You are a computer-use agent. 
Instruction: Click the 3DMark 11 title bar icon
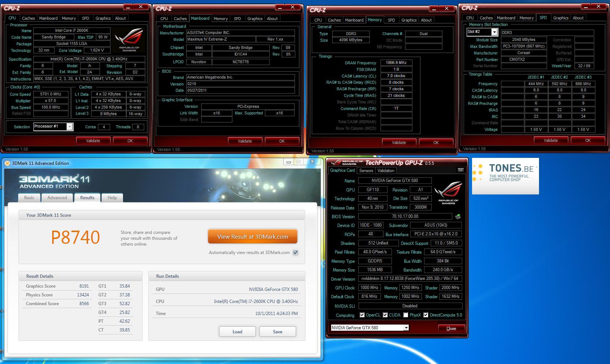click(x=7, y=163)
